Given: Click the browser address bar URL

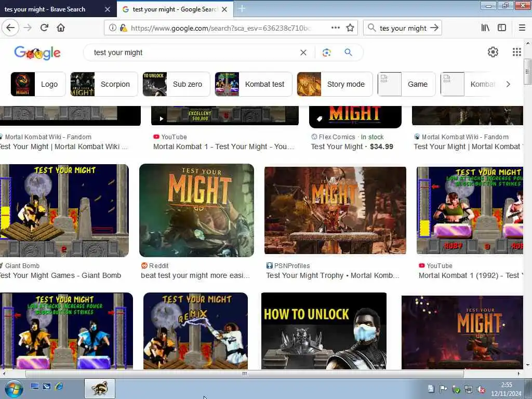Looking at the screenshot, I should click(220, 28).
